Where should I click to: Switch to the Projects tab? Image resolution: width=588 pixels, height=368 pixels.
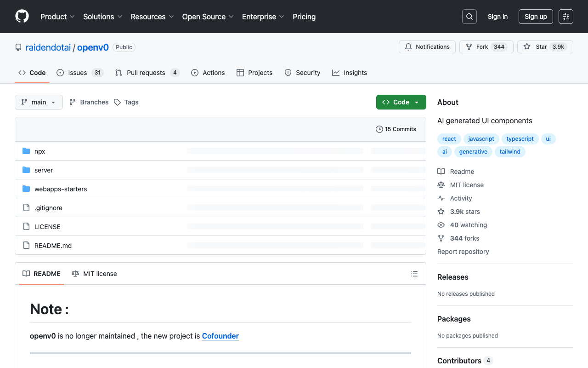coord(254,73)
